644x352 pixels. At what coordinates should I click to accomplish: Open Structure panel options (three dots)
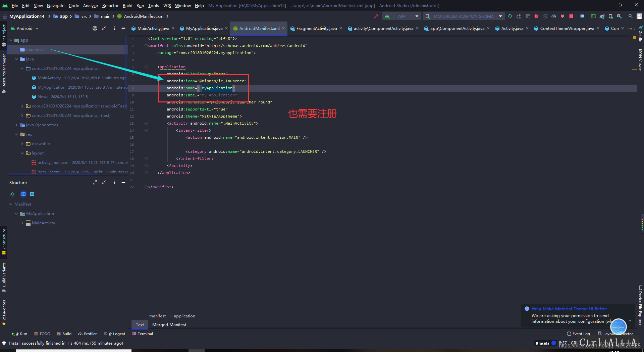(x=115, y=182)
